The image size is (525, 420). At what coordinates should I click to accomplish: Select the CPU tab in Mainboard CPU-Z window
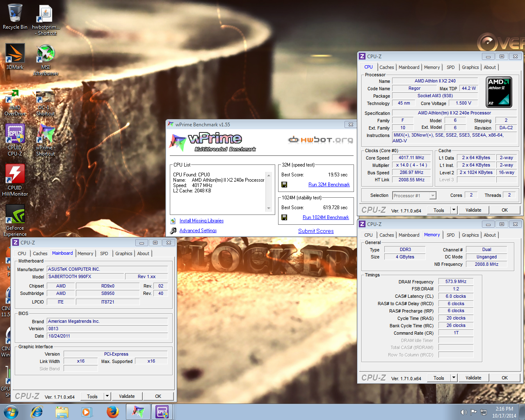coord(22,253)
